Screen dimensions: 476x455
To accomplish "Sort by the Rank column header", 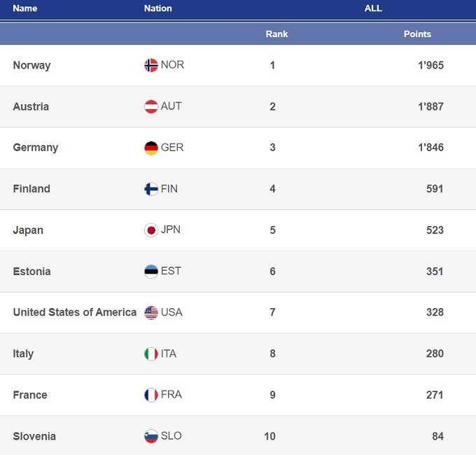I will pyautogui.click(x=276, y=34).
